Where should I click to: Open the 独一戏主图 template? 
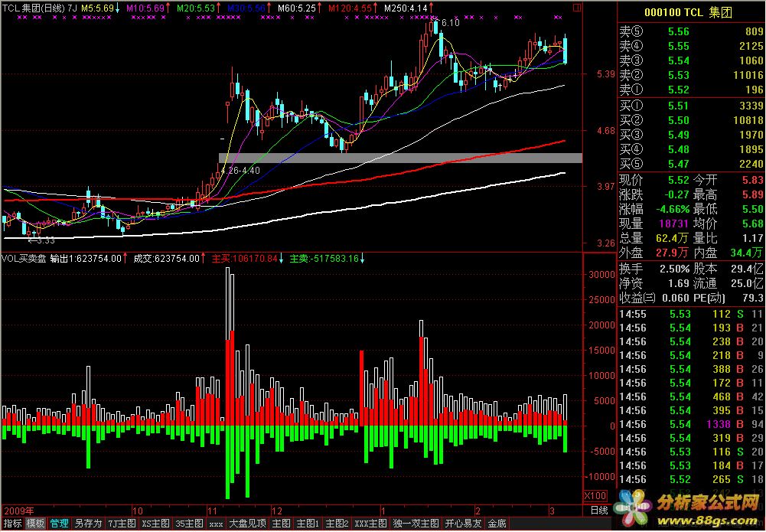click(416, 524)
